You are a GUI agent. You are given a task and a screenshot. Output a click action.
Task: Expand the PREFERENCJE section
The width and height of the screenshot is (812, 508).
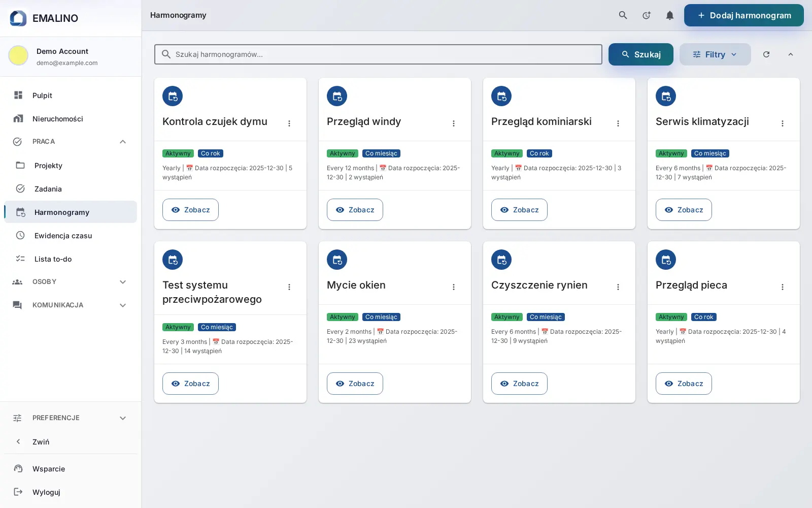coord(70,418)
